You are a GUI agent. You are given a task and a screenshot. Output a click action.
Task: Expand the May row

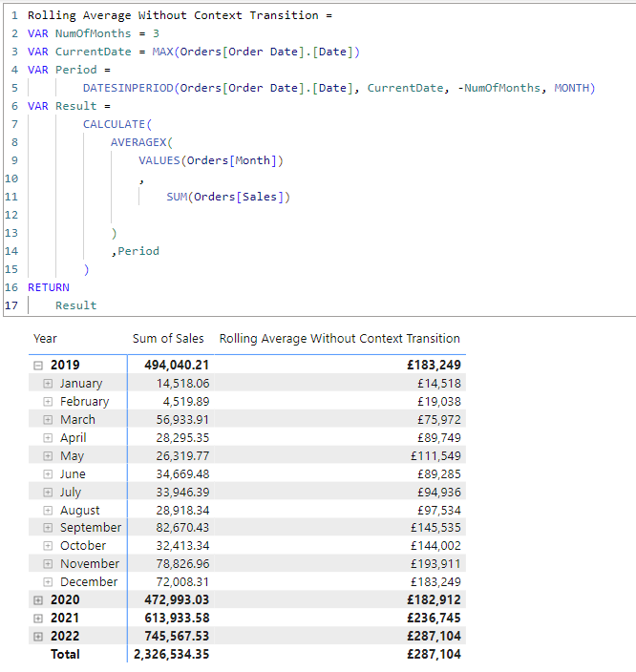point(48,456)
